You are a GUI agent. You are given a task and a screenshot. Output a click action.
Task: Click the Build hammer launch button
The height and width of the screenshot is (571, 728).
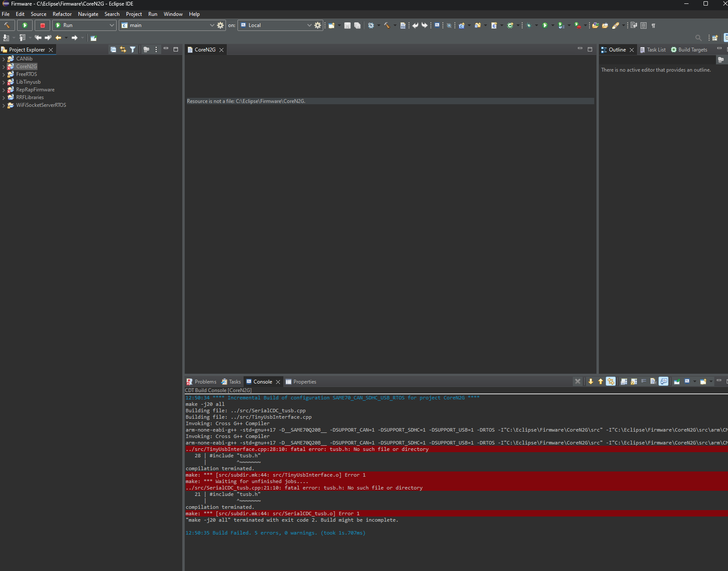(x=7, y=25)
